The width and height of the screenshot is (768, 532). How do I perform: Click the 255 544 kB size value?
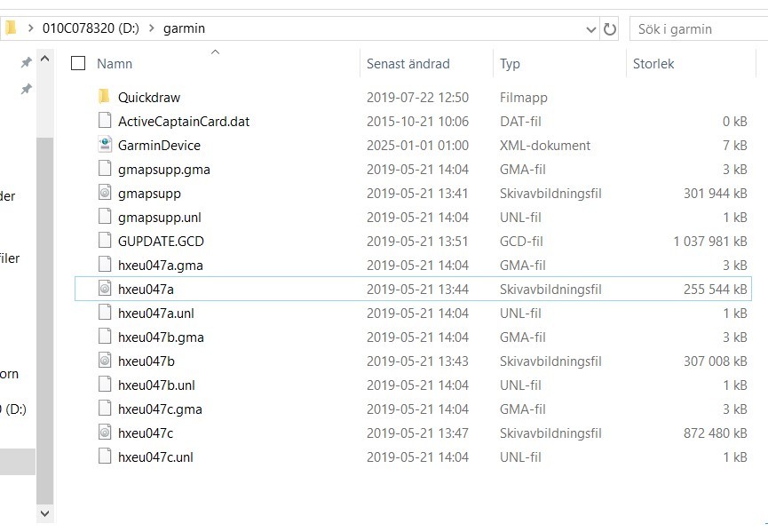click(x=715, y=290)
